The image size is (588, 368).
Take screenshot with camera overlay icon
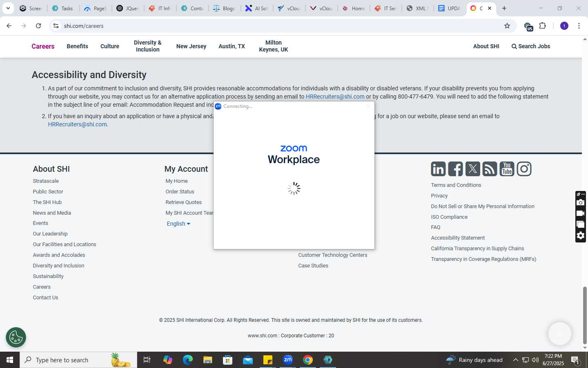click(x=581, y=202)
